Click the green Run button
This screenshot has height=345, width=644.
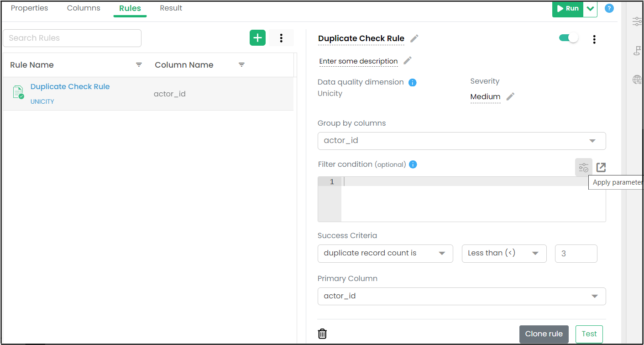click(x=568, y=9)
